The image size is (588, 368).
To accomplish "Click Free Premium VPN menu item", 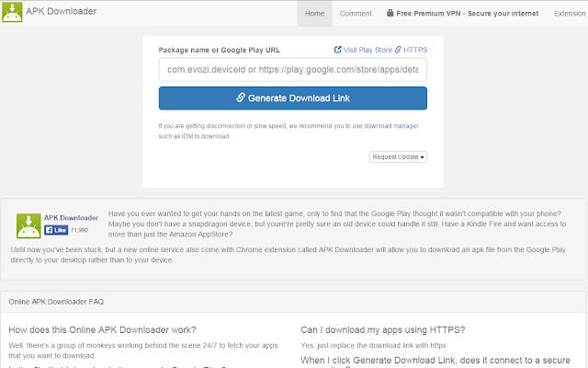I will (x=462, y=14).
